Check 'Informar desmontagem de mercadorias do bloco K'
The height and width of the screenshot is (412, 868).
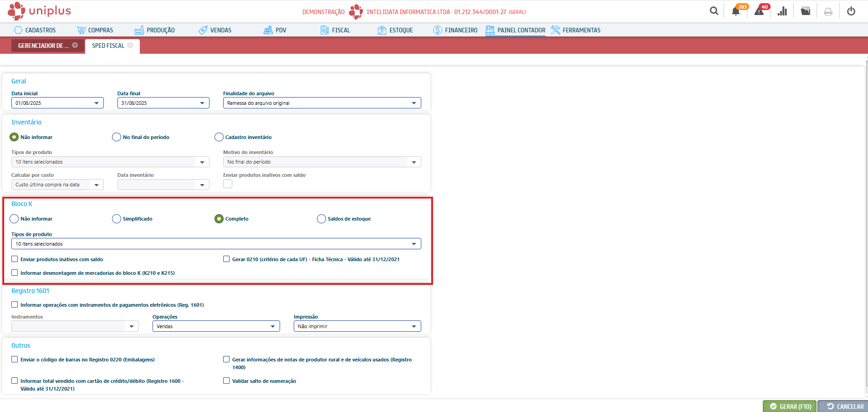pyautogui.click(x=15, y=273)
